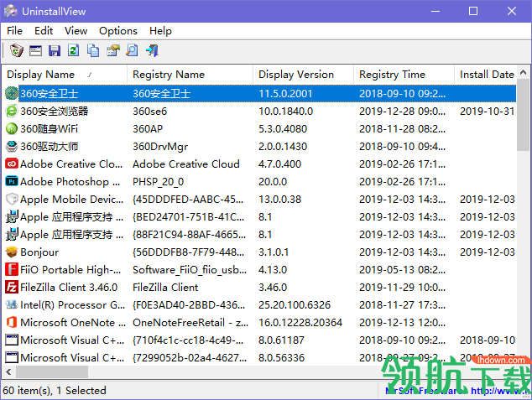Click registry name PHSP_20_0
This screenshot has width=532, height=400.
tap(158, 182)
